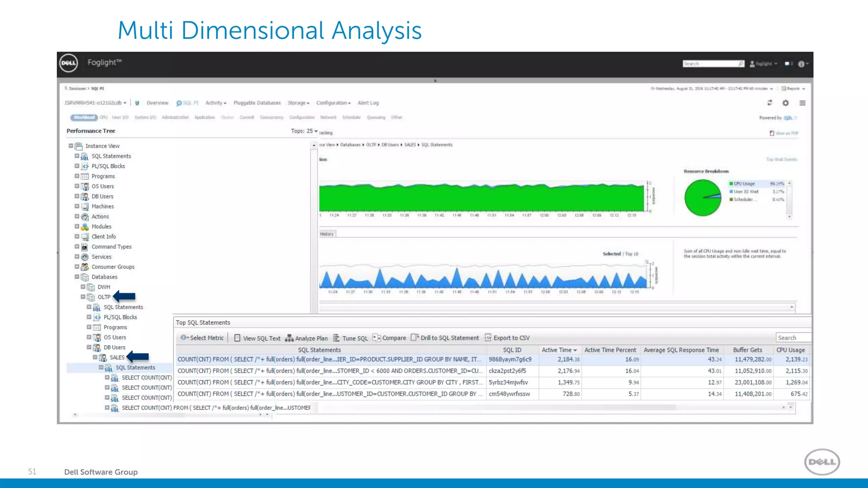The width and height of the screenshot is (868, 488).
Task: Collapse the Instance View node
Action: pyautogui.click(x=71, y=146)
